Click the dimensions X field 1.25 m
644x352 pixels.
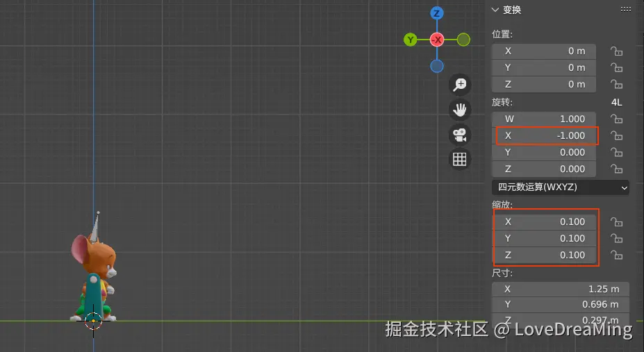560,290
